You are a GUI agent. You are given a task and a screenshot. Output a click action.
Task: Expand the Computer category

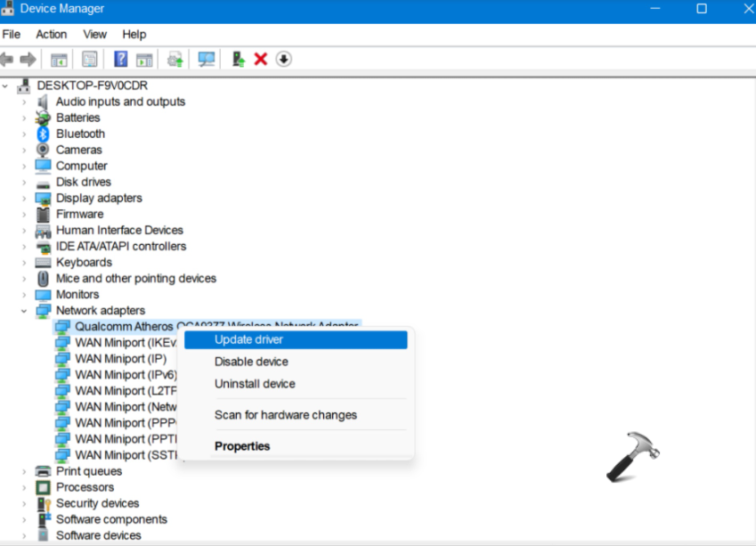(x=24, y=166)
